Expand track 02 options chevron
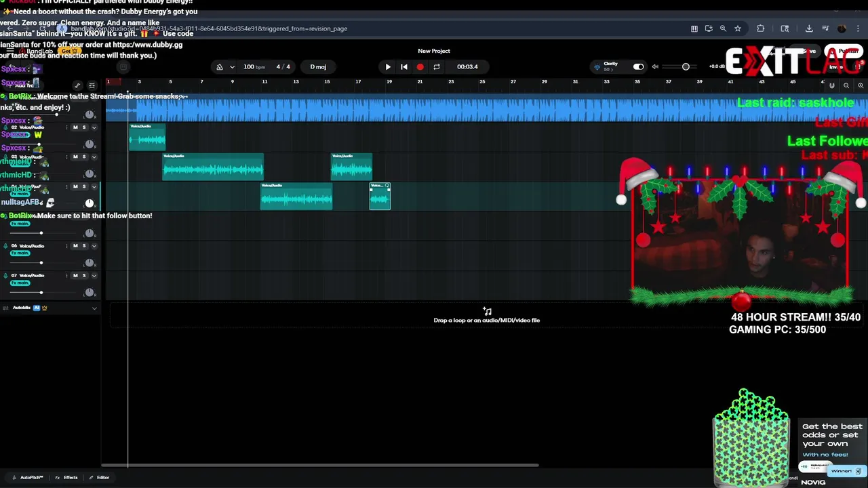 click(94, 127)
